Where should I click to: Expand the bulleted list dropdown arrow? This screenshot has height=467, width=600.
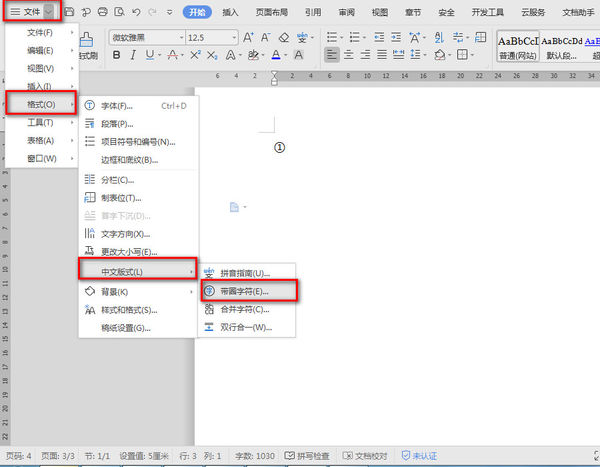(x=342, y=38)
